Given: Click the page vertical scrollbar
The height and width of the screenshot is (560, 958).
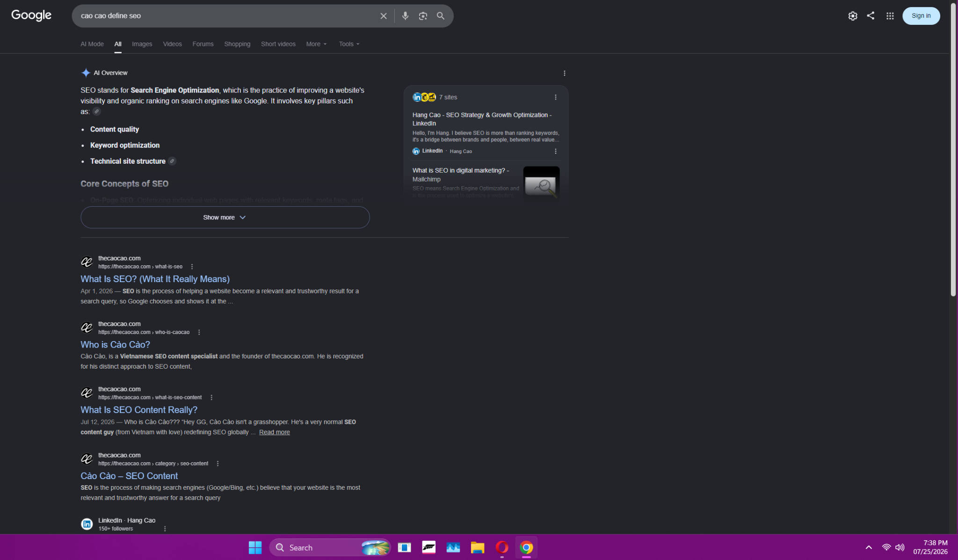Looking at the screenshot, I should [x=953, y=150].
